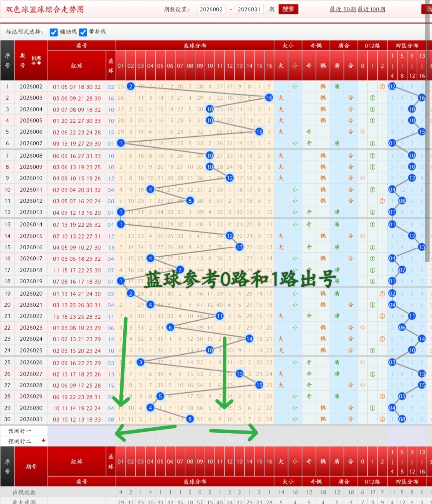Click the 出现次数 statistics row label
This screenshot has width=432, height=504.
tap(24, 492)
